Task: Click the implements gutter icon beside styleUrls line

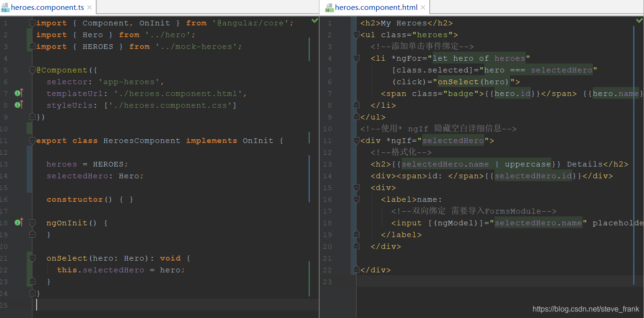Action: click(x=19, y=105)
